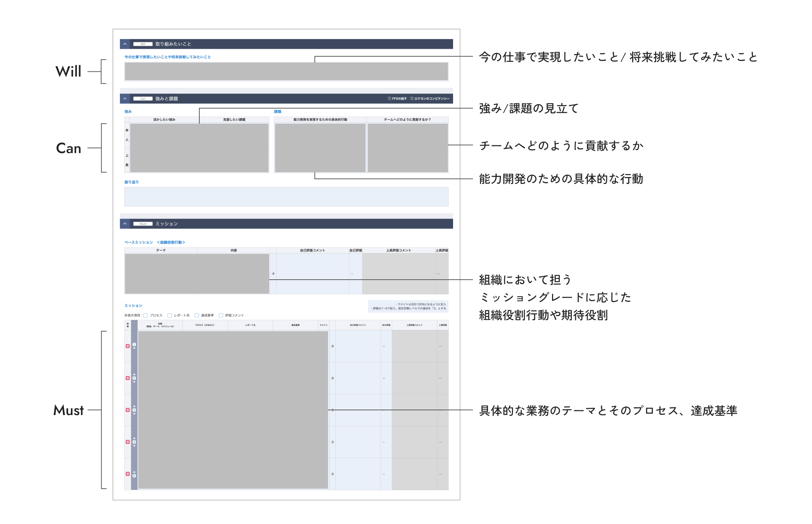Image resolution: width=812 pixels, height=524 pixels.
Task: Tick the 評価コメント hide-column checkbox
Action: pyautogui.click(x=221, y=315)
